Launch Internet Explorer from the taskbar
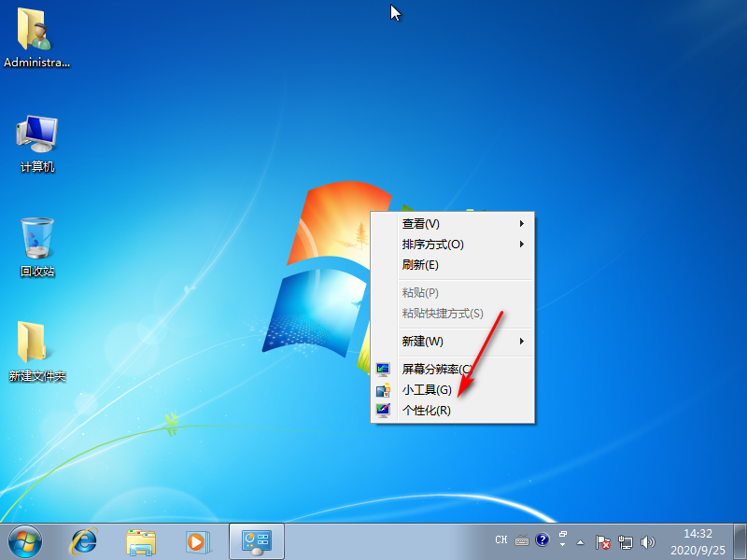Screen dimensions: 747x560 85,540
